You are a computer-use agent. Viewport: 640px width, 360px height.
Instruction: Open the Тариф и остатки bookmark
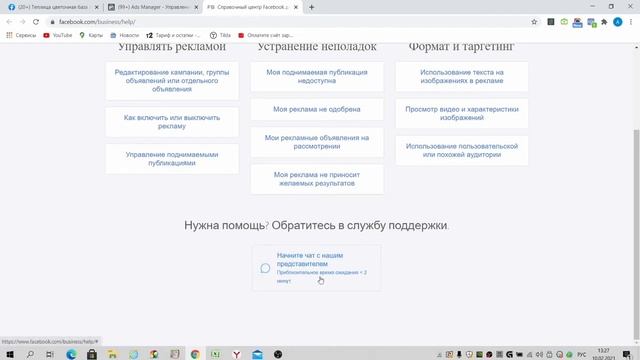click(173, 36)
